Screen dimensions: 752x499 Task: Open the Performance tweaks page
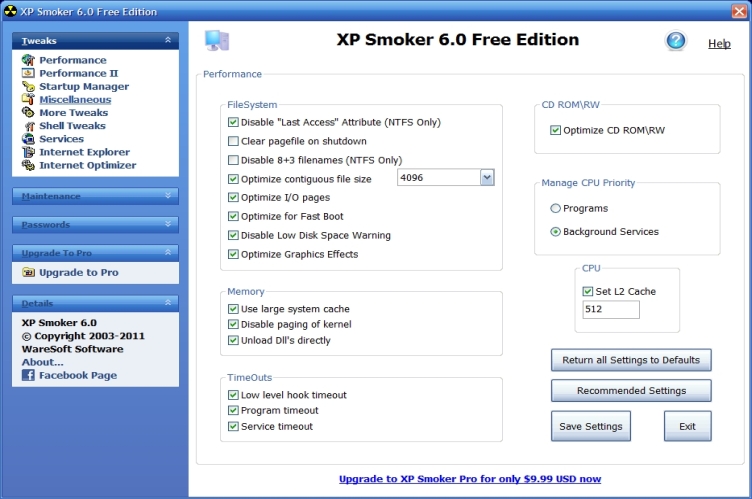click(x=73, y=60)
